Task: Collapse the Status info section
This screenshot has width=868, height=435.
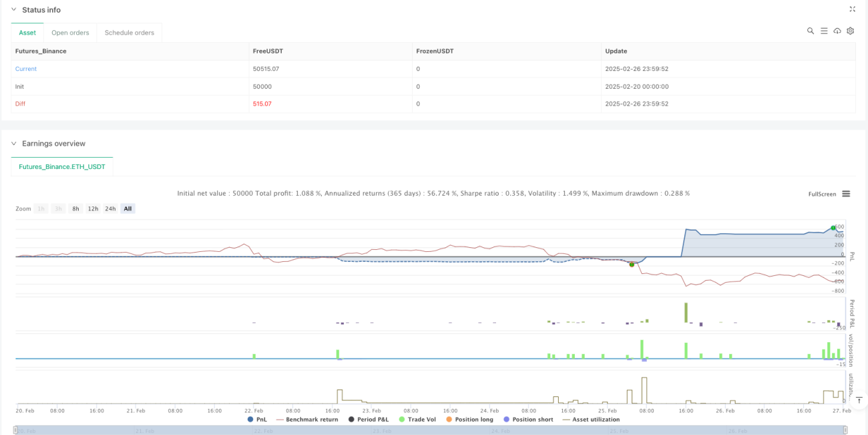Action: 13,10
